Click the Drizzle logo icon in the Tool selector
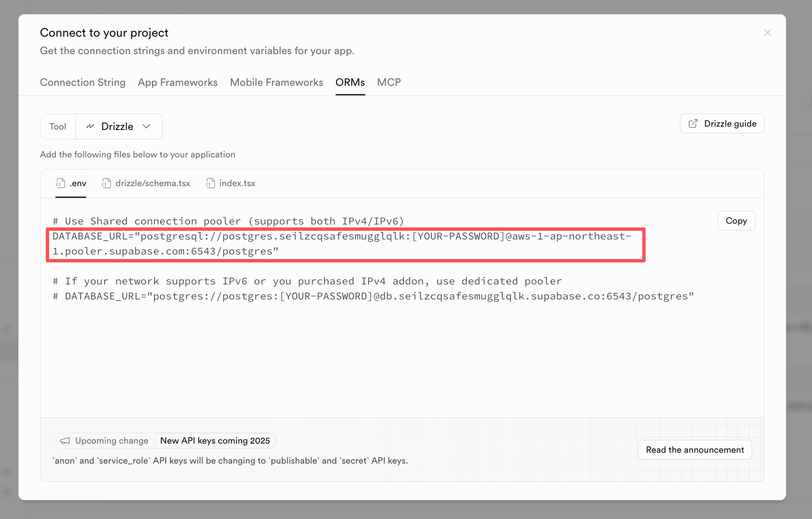The width and height of the screenshot is (812, 519). click(x=90, y=127)
